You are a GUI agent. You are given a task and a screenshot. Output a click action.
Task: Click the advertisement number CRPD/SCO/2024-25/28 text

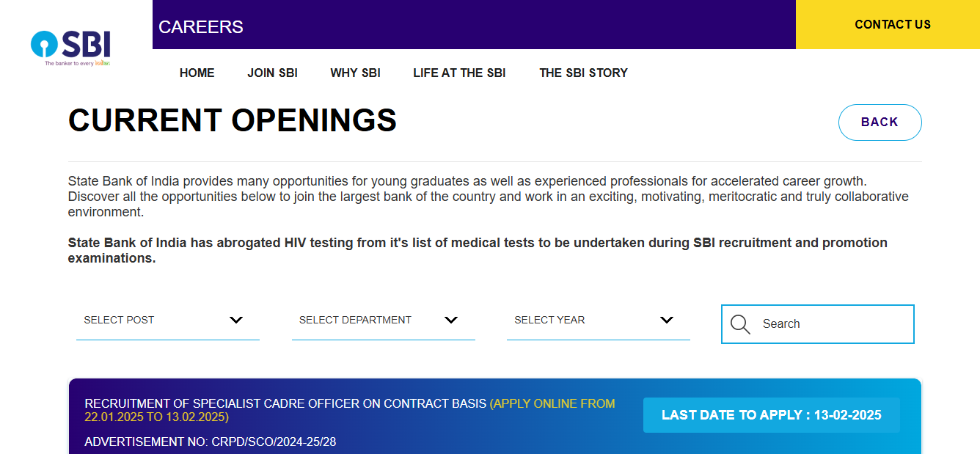coord(210,442)
